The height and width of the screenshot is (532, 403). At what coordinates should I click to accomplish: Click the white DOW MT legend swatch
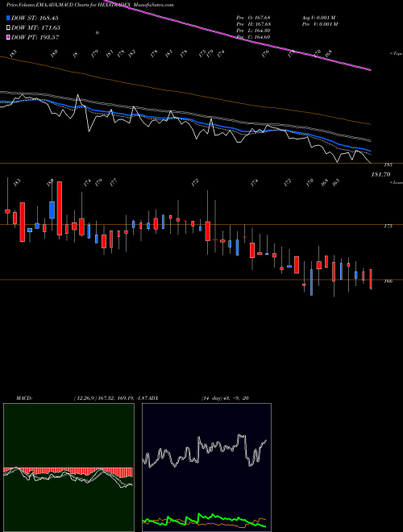click(8, 27)
